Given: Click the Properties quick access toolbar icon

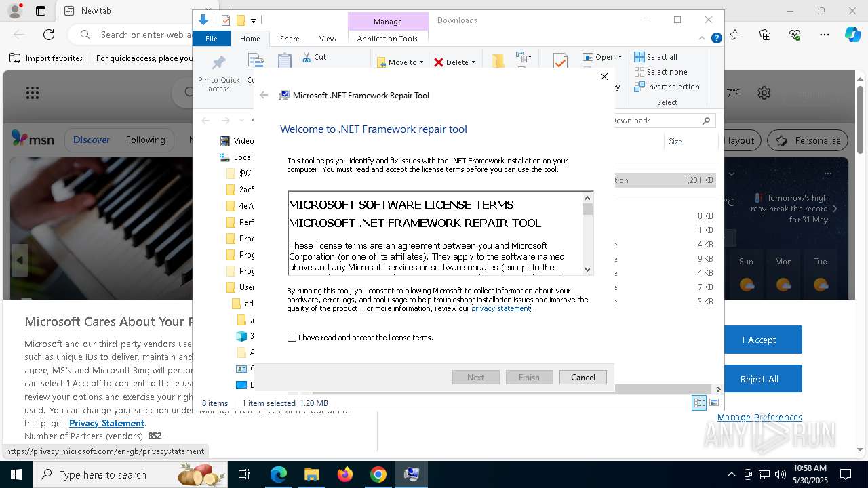Looking at the screenshot, I should (226, 20).
